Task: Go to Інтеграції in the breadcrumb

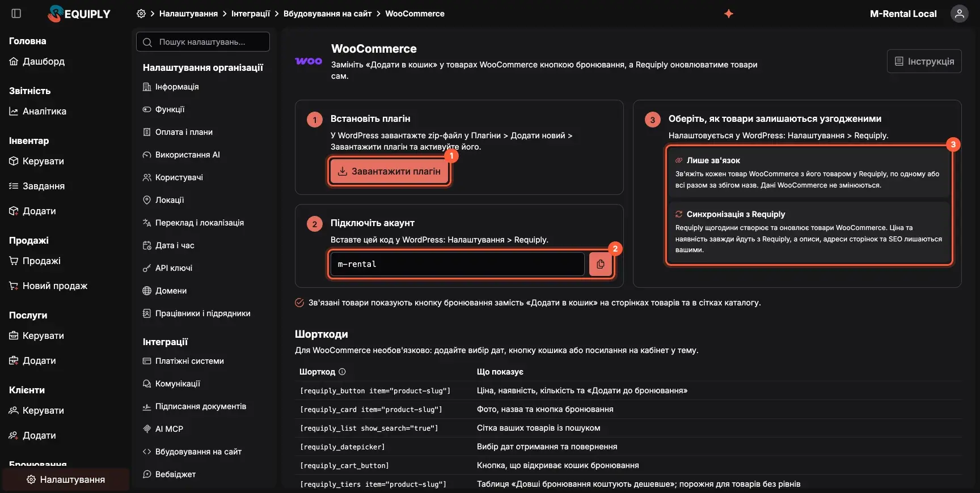Action: (x=251, y=14)
